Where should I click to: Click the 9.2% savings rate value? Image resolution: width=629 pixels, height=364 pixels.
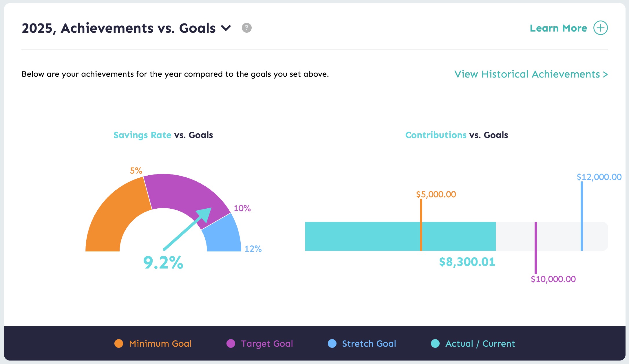163,263
